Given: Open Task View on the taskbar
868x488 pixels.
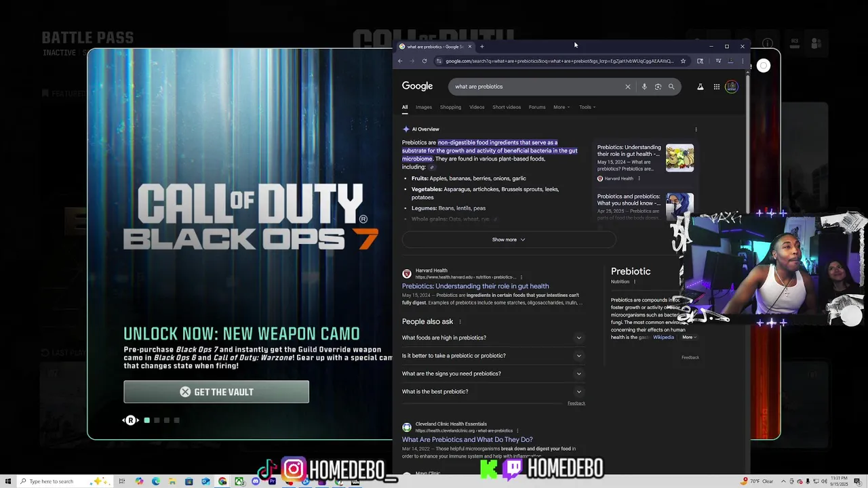Looking at the screenshot, I should (x=122, y=481).
